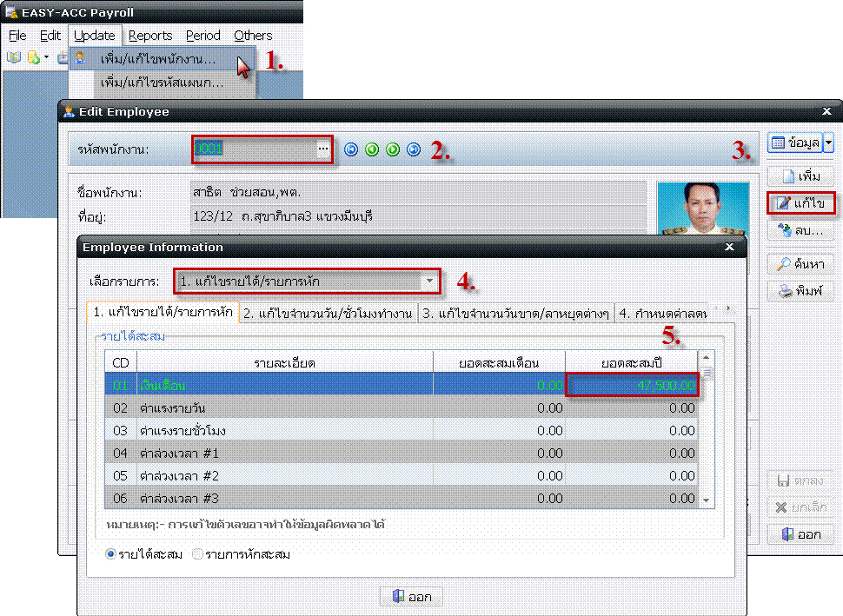Click the แก้ไข edit button

click(800, 203)
